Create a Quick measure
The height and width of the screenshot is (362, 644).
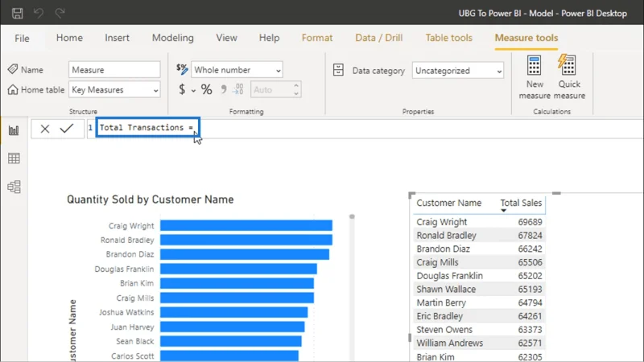click(569, 77)
